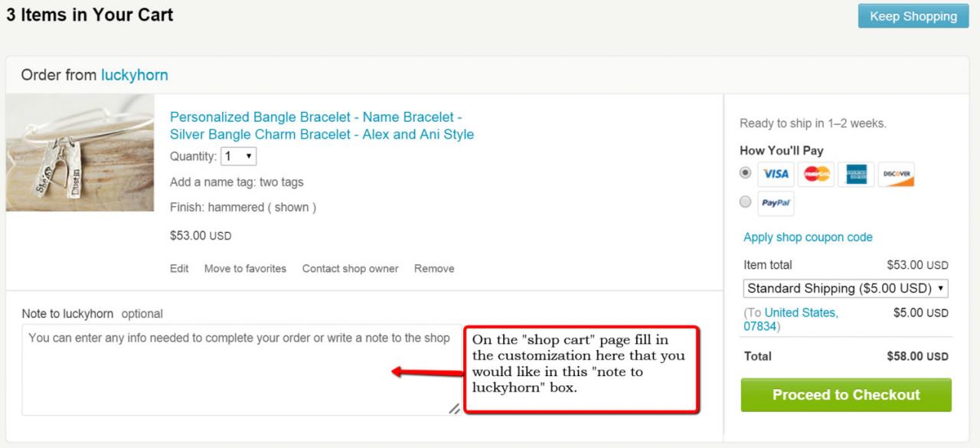Click Apply shop coupon code
Image resolution: width=980 pixels, height=448 pixels.
(x=808, y=237)
